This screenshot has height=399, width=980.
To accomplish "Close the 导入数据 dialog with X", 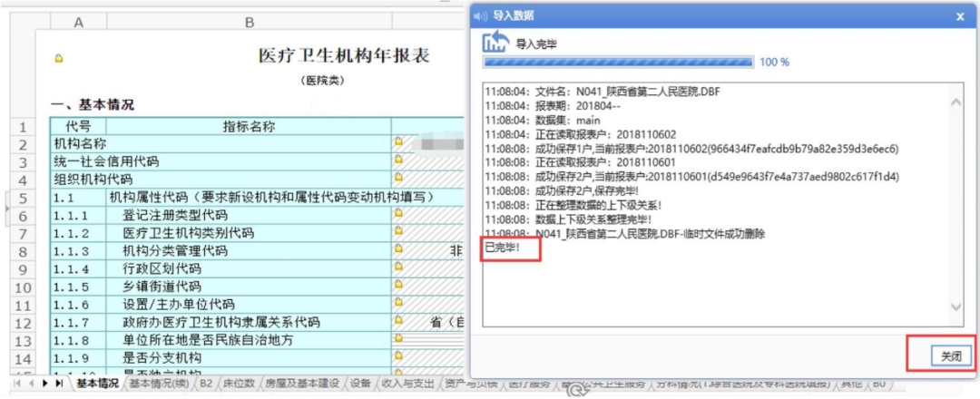I will click(x=960, y=15).
